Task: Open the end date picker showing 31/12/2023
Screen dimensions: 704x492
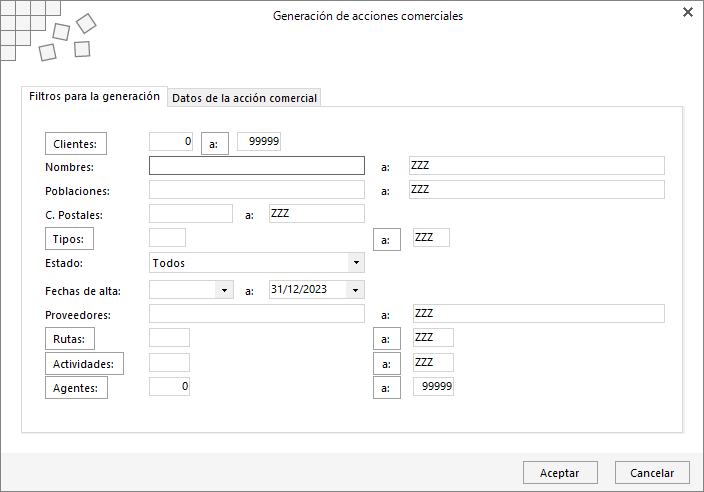Action: (x=355, y=290)
